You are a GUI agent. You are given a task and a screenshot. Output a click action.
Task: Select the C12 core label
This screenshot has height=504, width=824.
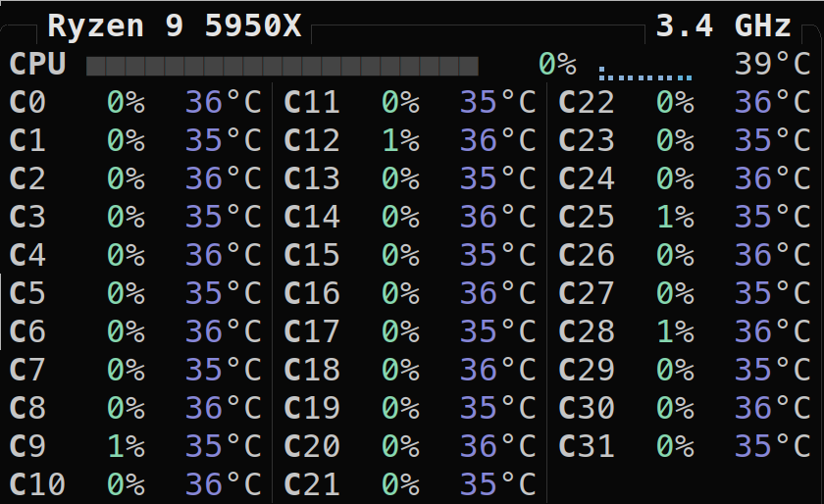click(x=312, y=141)
